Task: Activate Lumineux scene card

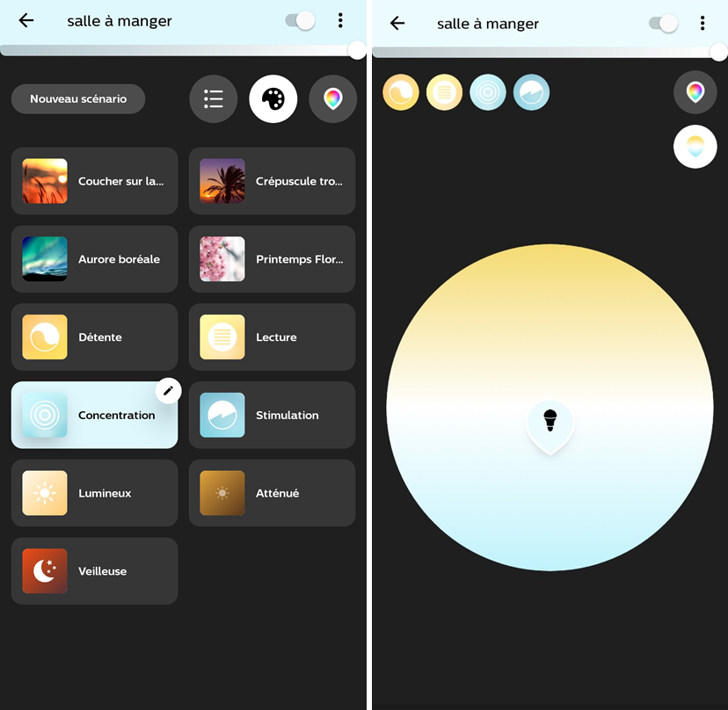Action: (x=94, y=493)
